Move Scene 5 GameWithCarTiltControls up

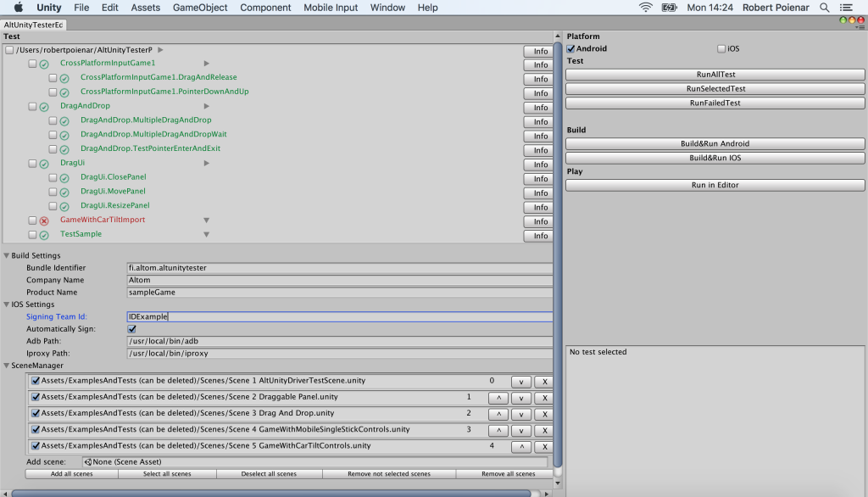coord(521,447)
